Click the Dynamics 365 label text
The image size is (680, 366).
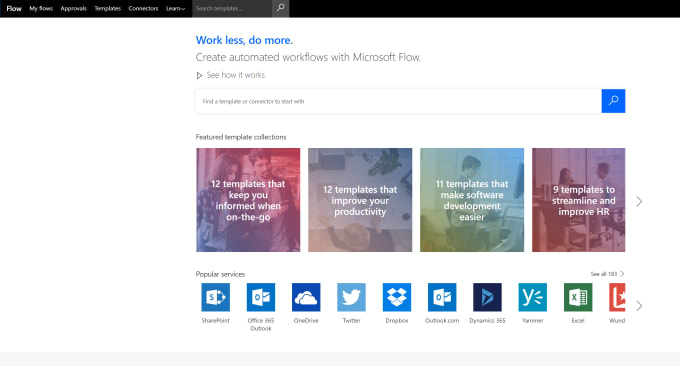[x=487, y=321]
